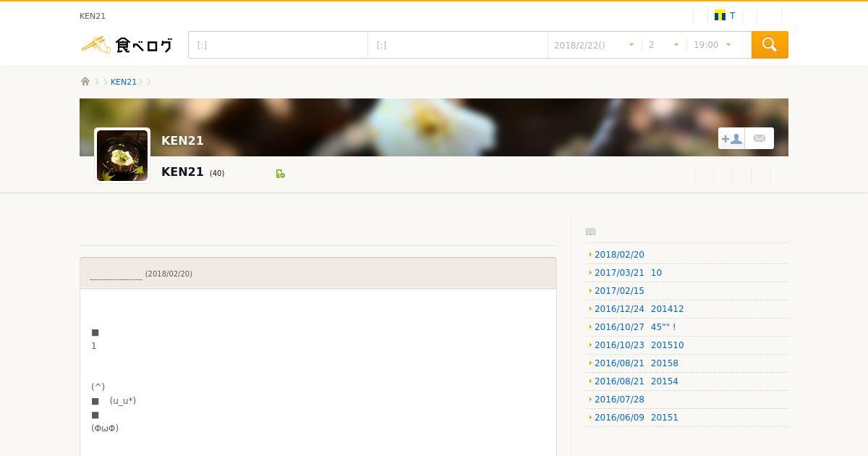Open the party size dropdown showing 2

(x=664, y=45)
